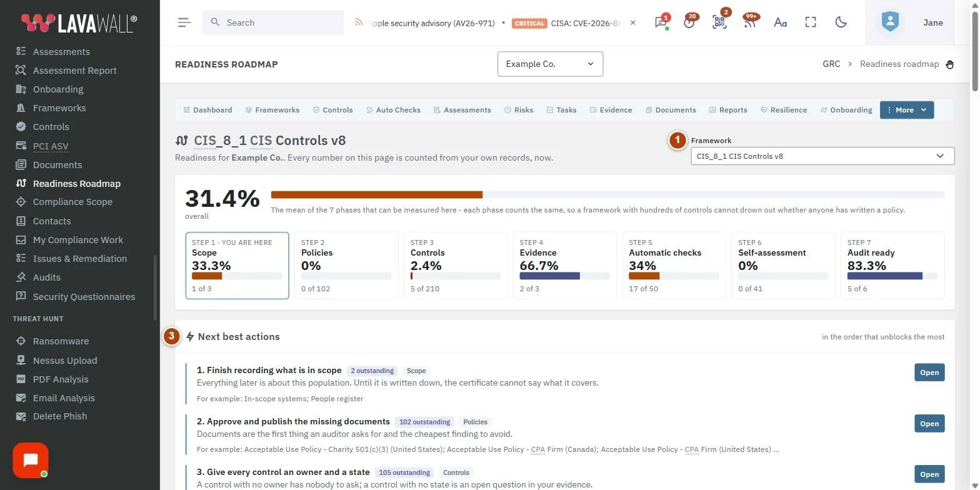Viewport: 980px width, 490px height.
Task: Open the Example Co. company dropdown
Action: pyautogui.click(x=550, y=64)
